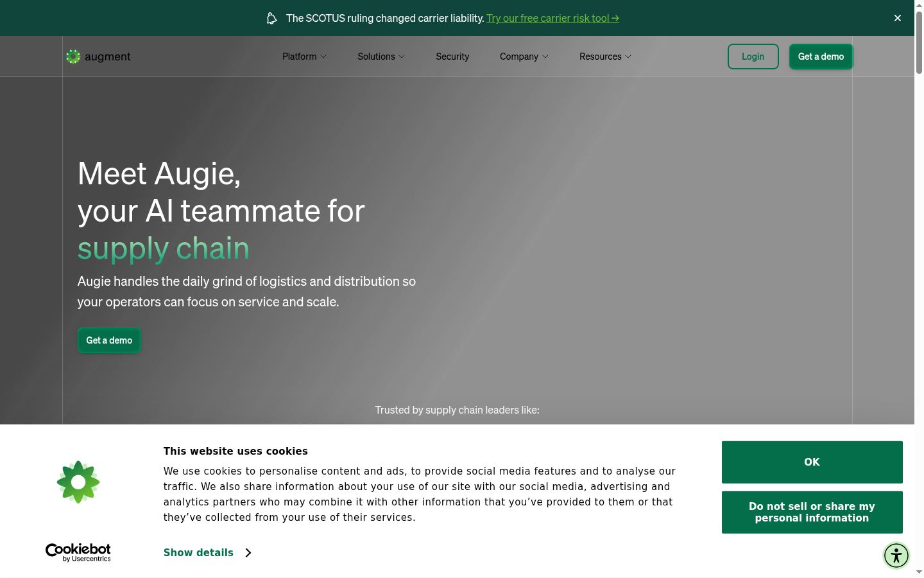
Task: Open the free carrier risk tool link
Action: coord(552,18)
